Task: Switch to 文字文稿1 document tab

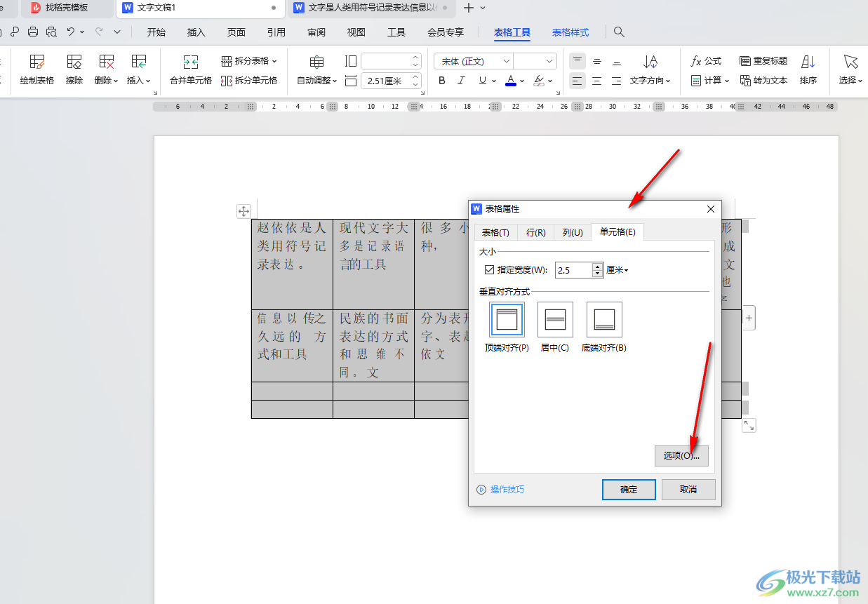Action: (x=200, y=8)
